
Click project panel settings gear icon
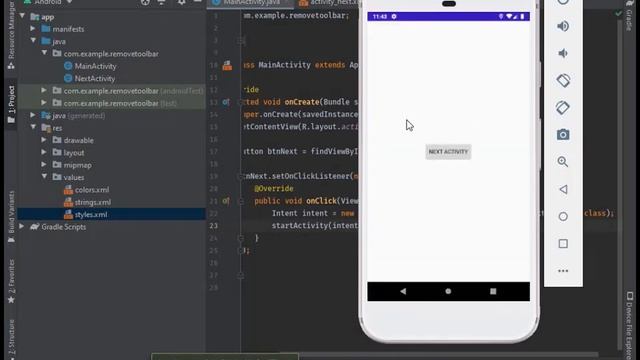point(181,2)
